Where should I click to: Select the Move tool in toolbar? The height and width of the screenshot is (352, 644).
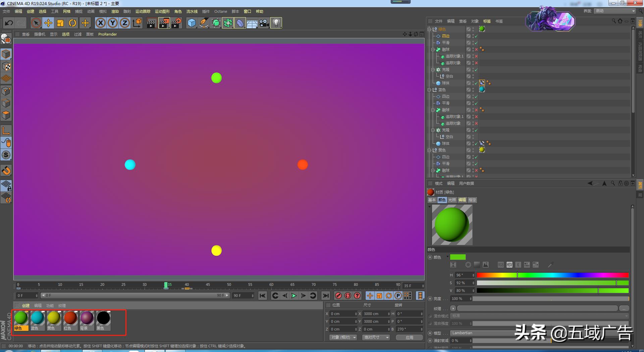pos(48,23)
